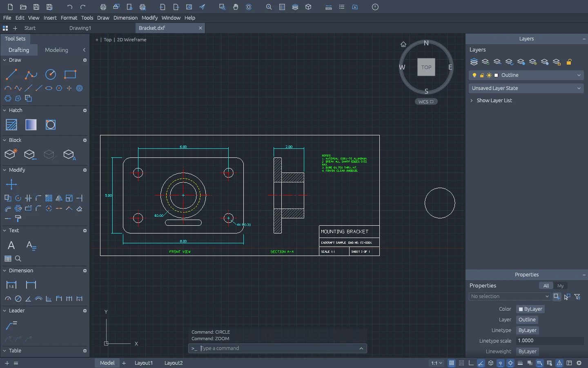Select the Leader tool

click(x=11, y=325)
